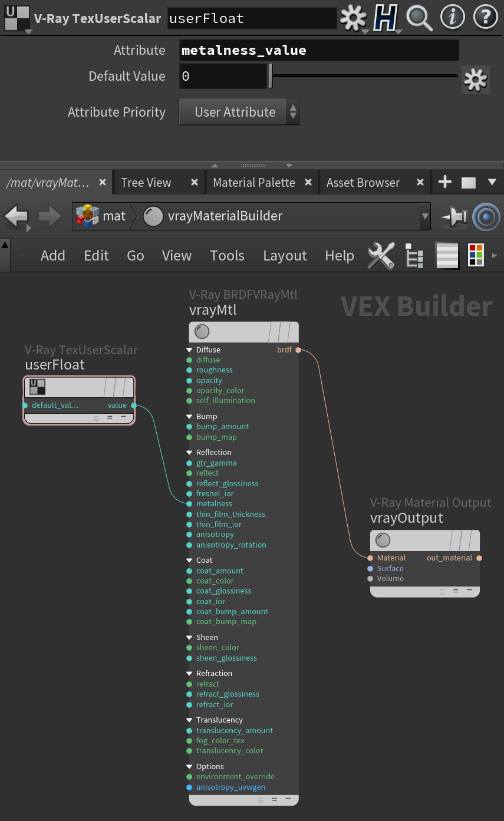The width and height of the screenshot is (504, 821).
Task: Click the Surface input on vrayOutput
Action: tap(370, 569)
